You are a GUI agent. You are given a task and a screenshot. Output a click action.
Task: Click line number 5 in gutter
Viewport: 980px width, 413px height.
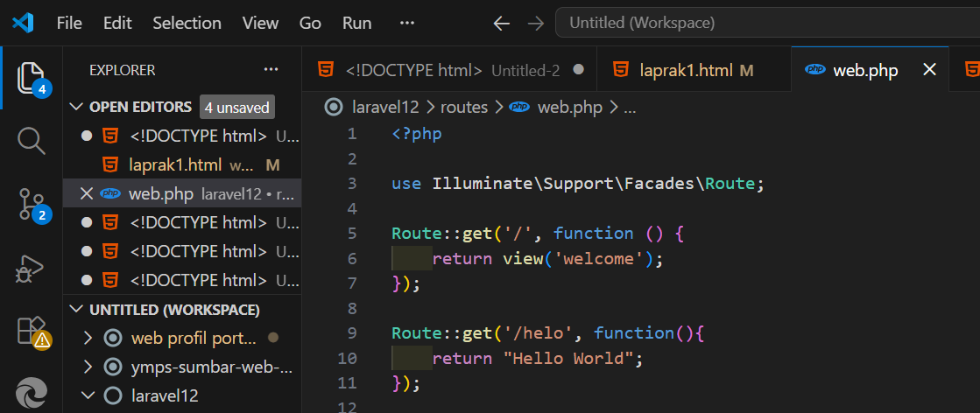click(352, 234)
